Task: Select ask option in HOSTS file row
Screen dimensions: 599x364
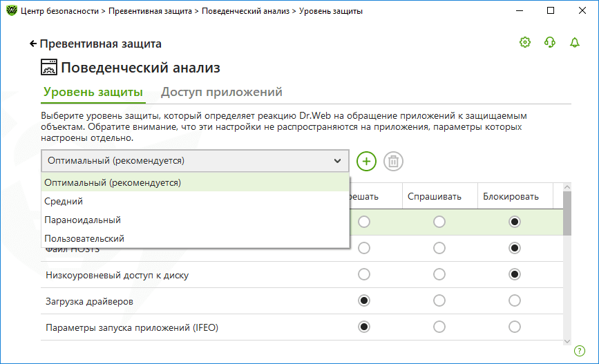Action: point(439,248)
